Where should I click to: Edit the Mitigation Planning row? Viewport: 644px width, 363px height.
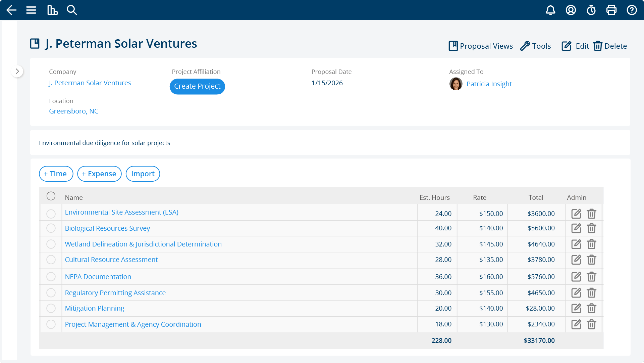click(x=576, y=308)
